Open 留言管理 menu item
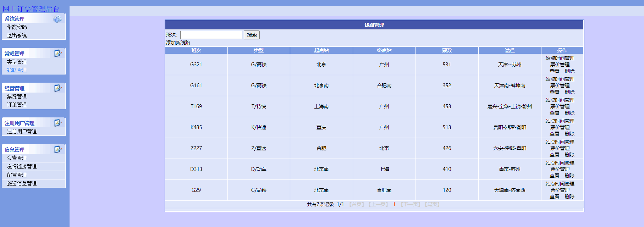The width and height of the screenshot is (644, 227). (17, 175)
